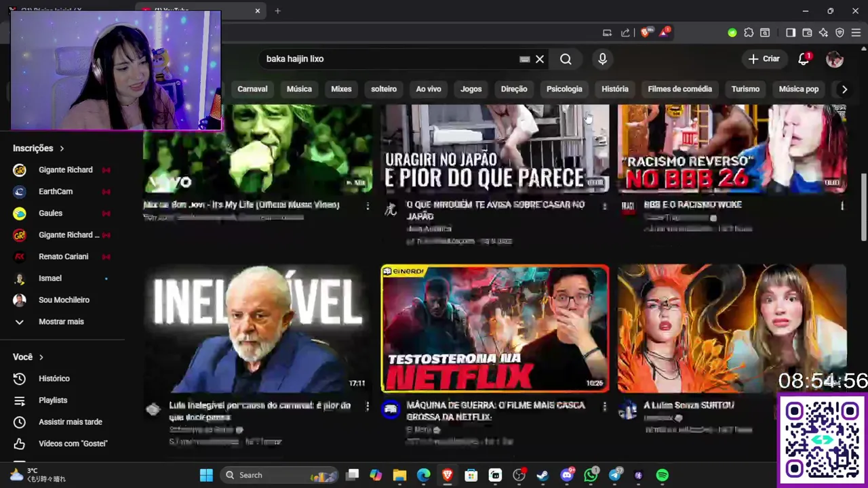868x488 pixels.
Task: Select the Jogos filter chip
Action: pos(471,89)
